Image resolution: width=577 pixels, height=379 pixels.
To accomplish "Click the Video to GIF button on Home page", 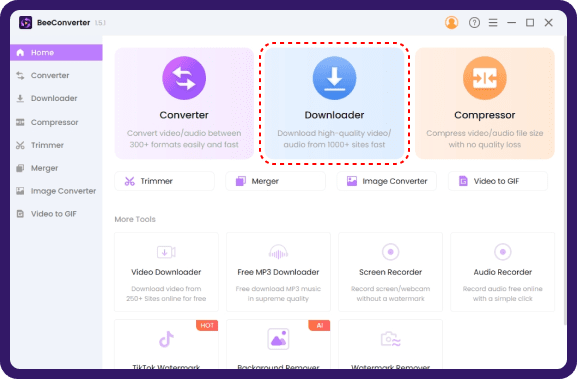I will [x=498, y=181].
